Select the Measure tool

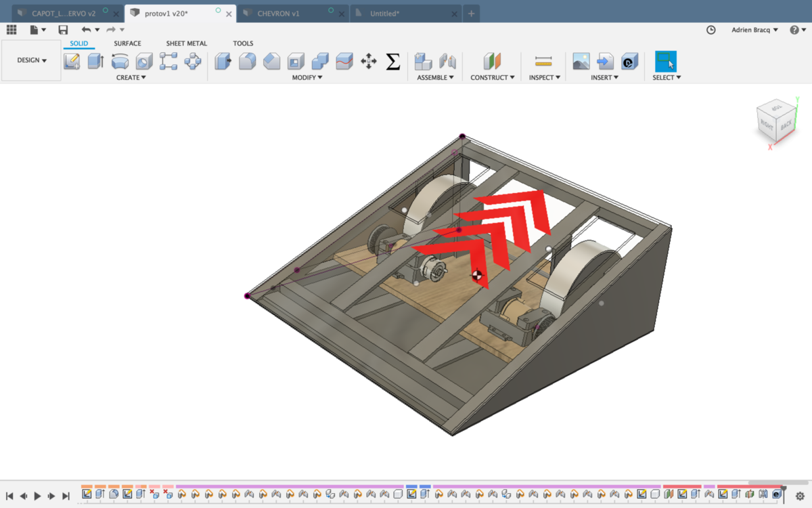543,62
